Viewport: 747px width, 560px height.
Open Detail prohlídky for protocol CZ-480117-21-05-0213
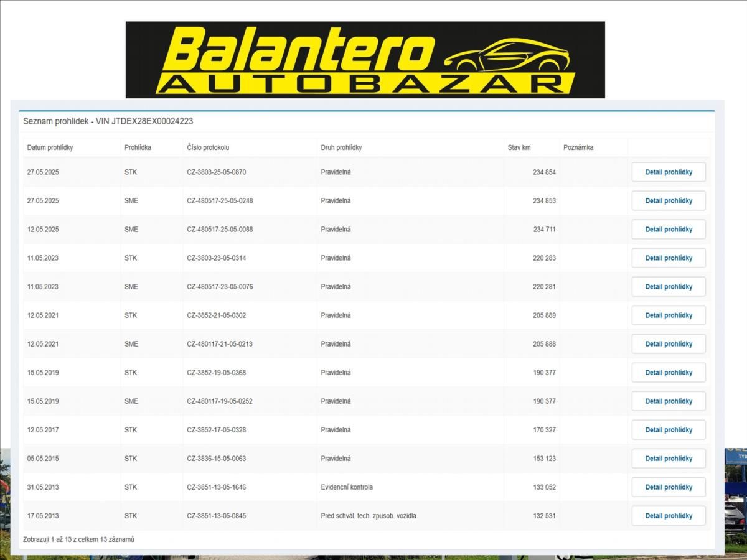point(669,343)
